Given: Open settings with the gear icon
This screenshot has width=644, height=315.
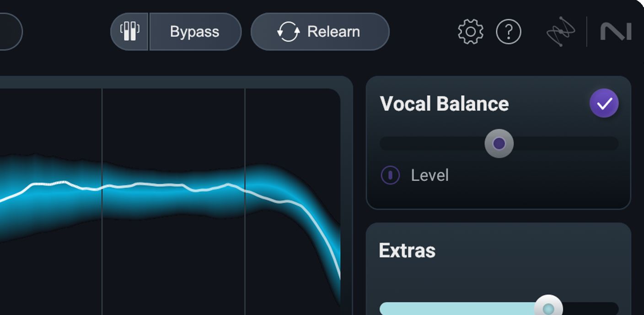Looking at the screenshot, I should coord(470,32).
